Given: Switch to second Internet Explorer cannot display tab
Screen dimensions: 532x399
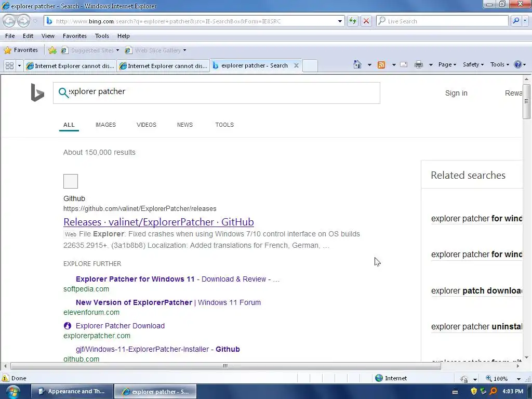Looking at the screenshot, I should pyautogui.click(x=163, y=66).
